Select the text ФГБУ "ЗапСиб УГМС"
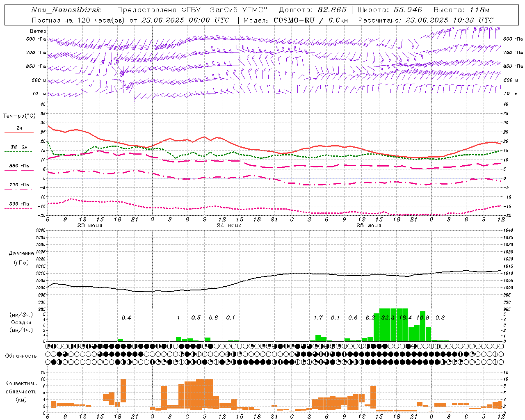Viewport: 525px width, 420px height. [x=224, y=10]
